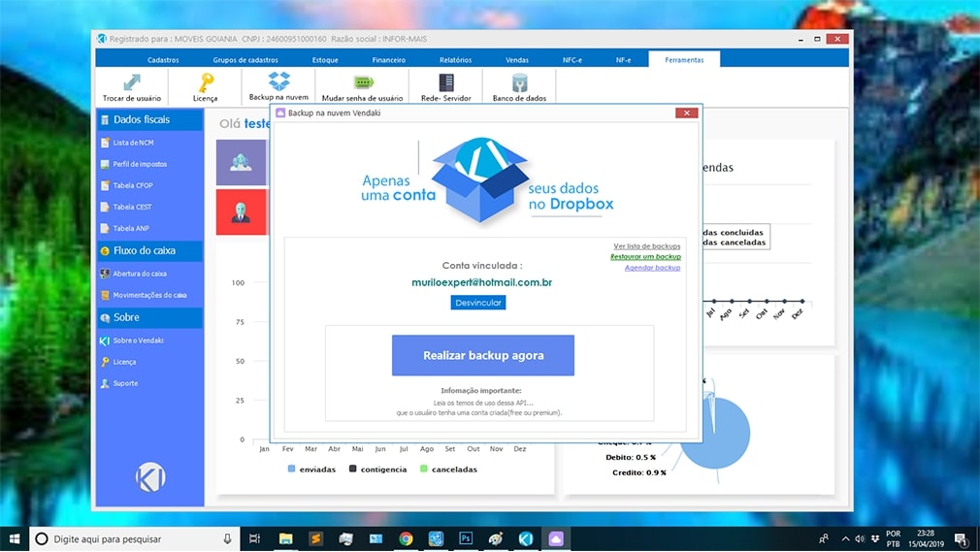This screenshot has width=980, height=552.
Task: Click the Restaurar um backup link
Action: tap(645, 257)
